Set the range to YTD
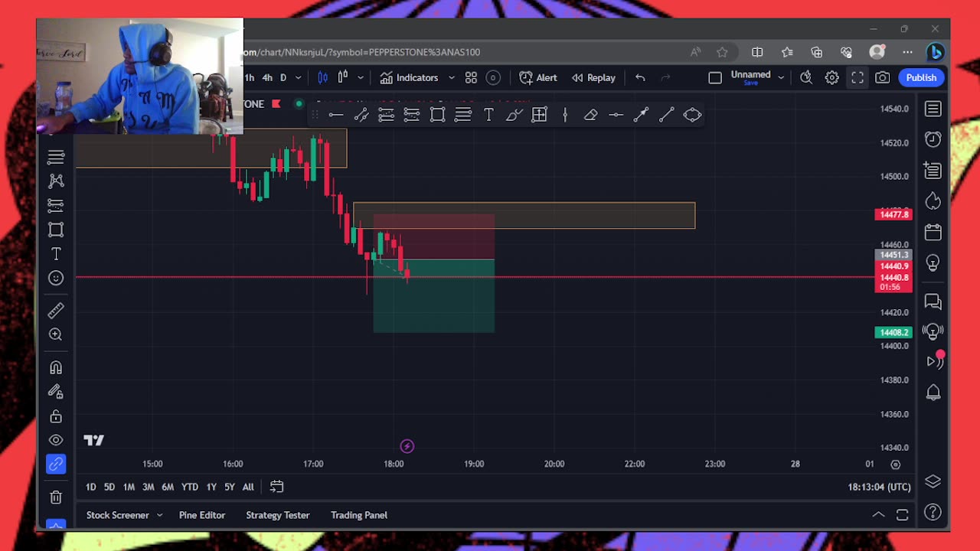This screenshot has width=980, height=551. click(x=189, y=487)
